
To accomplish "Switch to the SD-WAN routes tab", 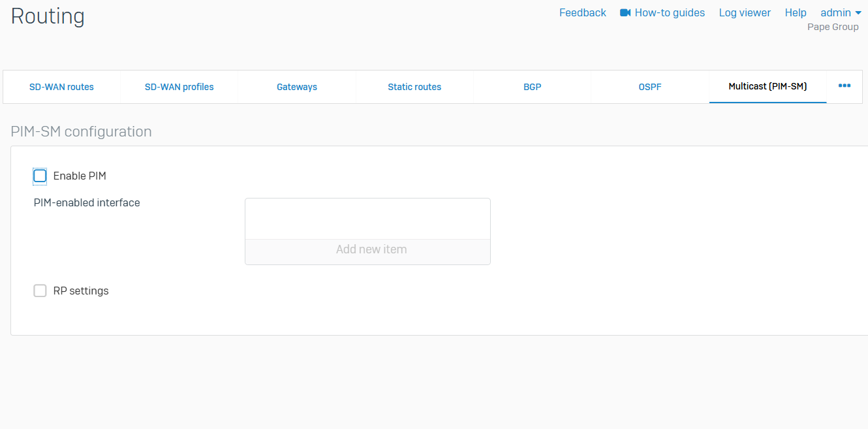I will [x=61, y=87].
